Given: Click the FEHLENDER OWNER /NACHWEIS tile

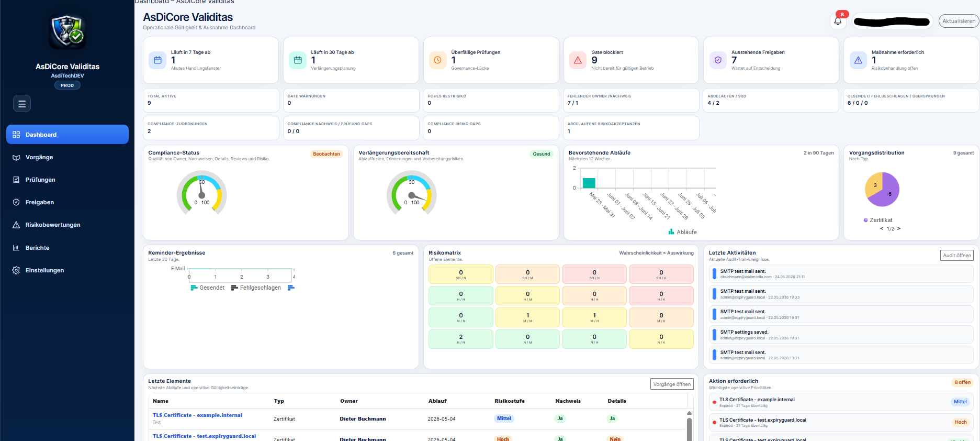Looking at the screenshot, I should pos(631,100).
